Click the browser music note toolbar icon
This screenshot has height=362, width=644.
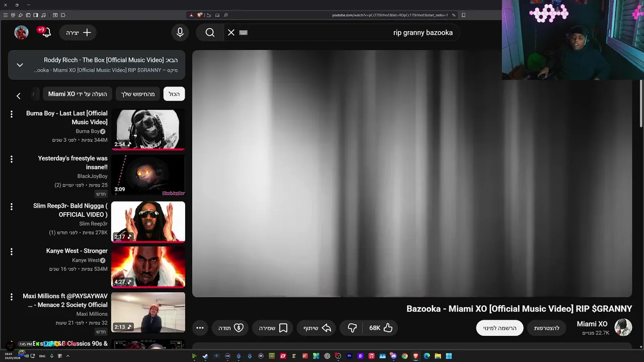click(x=43, y=15)
